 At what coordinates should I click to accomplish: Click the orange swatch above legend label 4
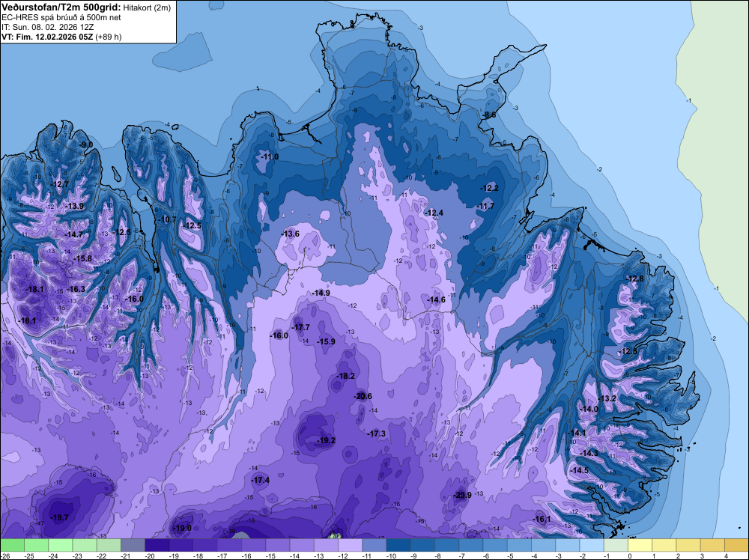click(x=736, y=545)
